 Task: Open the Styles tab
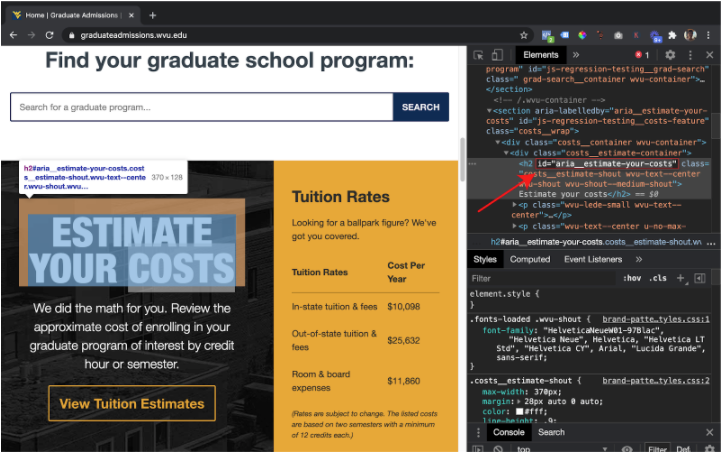pos(485,259)
